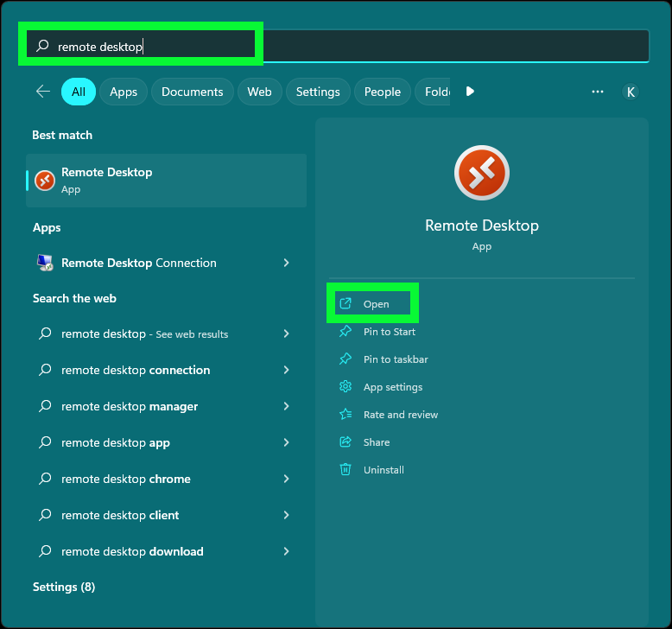672x629 pixels.
Task: Expand the remote desktop manager suggestion arrow
Action: [x=287, y=406]
